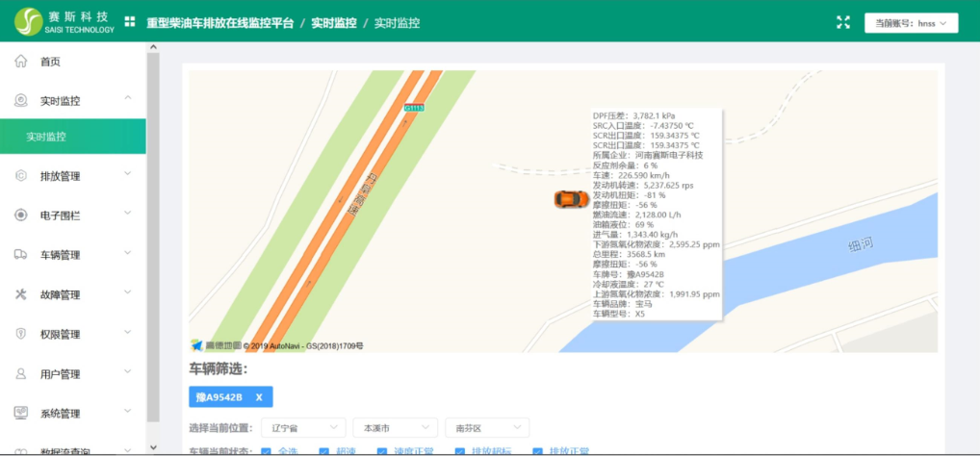Image resolution: width=980 pixels, height=456 pixels.
Task: Uncheck the 超速 checkbox
Action: (324, 451)
